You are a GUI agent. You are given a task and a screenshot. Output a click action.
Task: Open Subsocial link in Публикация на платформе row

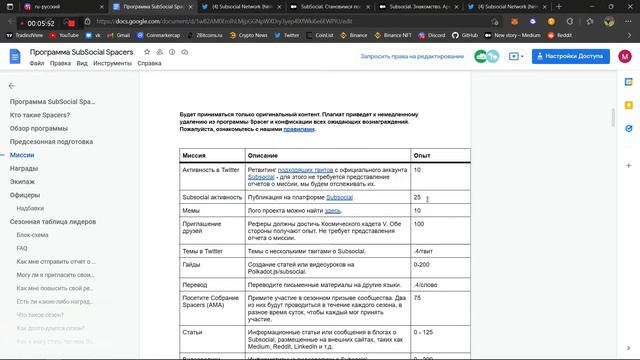(339, 197)
